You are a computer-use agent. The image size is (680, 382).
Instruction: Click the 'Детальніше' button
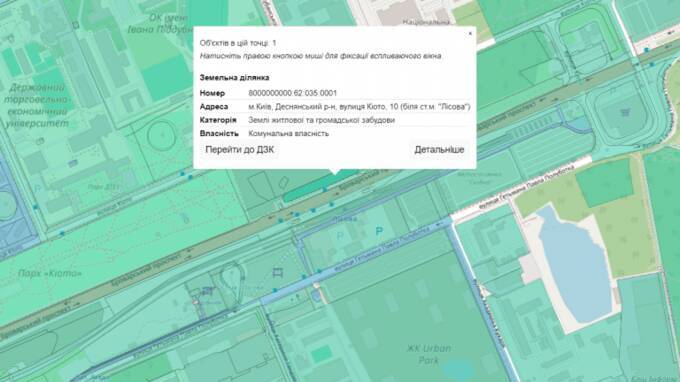click(x=439, y=150)
